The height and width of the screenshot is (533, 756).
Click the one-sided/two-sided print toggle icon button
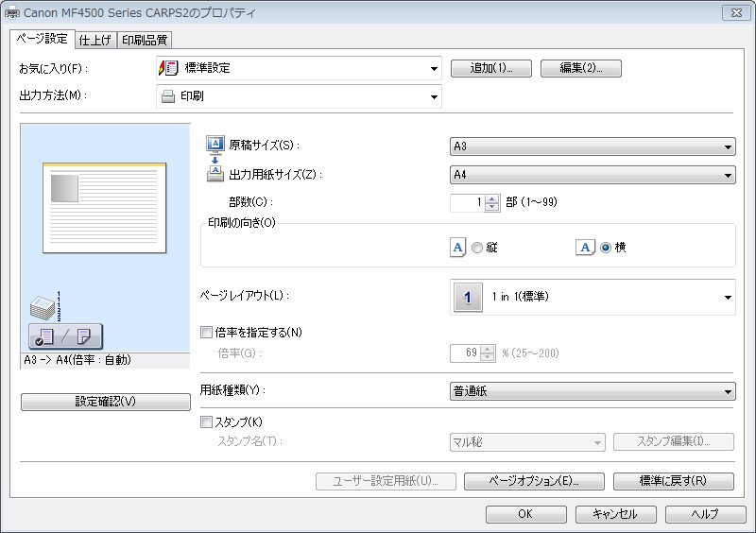click(x=65, y=336)
